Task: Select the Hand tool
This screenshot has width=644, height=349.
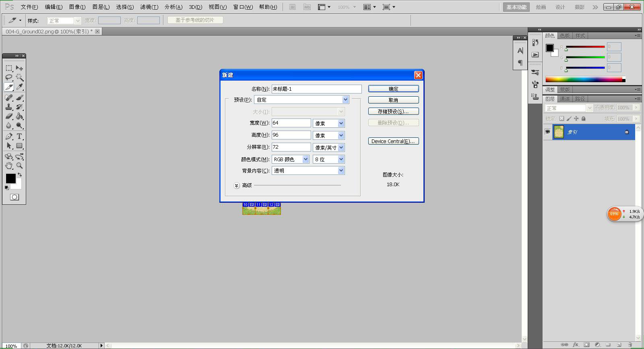Action: (x=9, y=165)
